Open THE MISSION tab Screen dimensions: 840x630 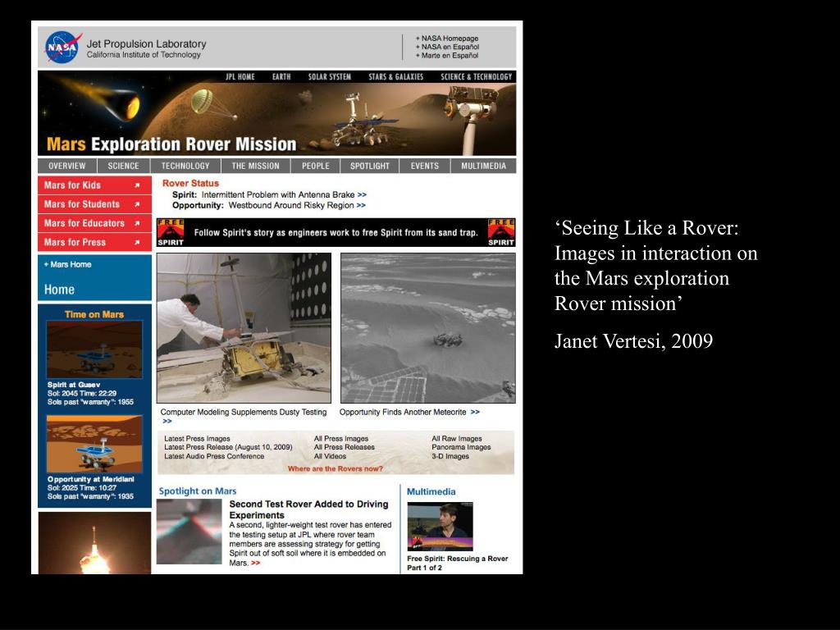point(256,166)
